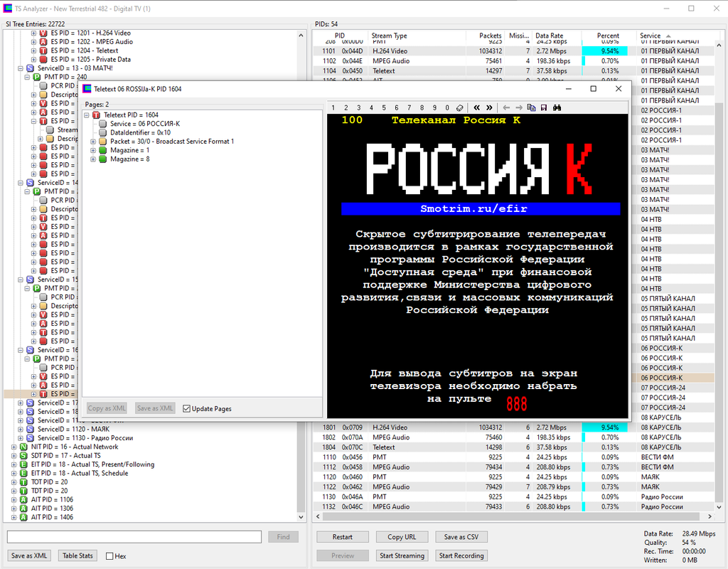Expand ServiceID = 1130 - Радио России node
Viewport: 728px width, 569px height.
21,438
